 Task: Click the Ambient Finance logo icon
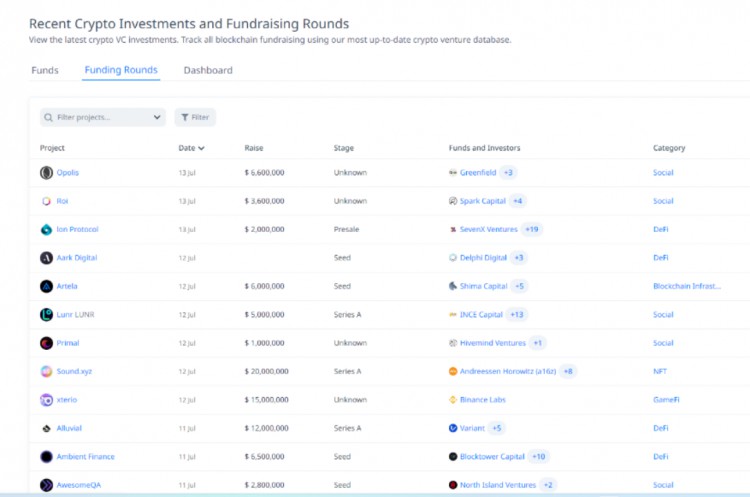coord(46,457)
